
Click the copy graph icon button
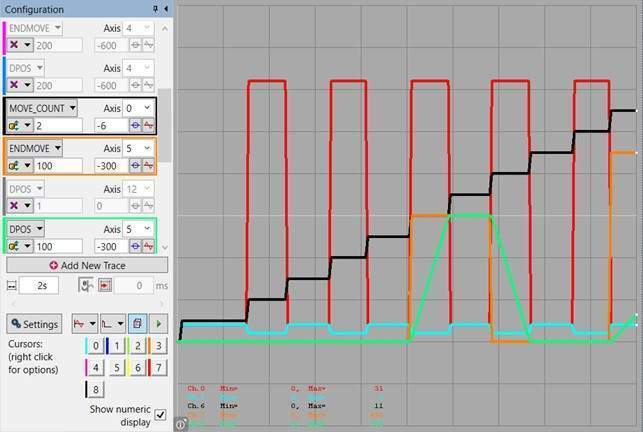coord(137,324)
